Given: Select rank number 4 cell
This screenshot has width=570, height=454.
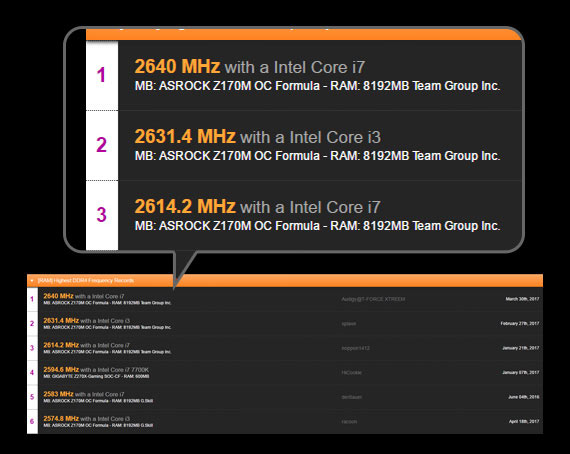Looking at the screenshot, I should click(32, 373).
